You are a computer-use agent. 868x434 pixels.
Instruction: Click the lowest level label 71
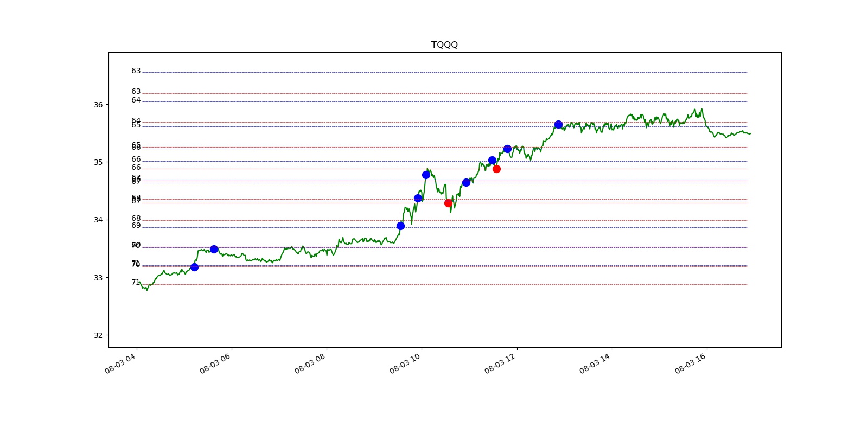(136, 283)
